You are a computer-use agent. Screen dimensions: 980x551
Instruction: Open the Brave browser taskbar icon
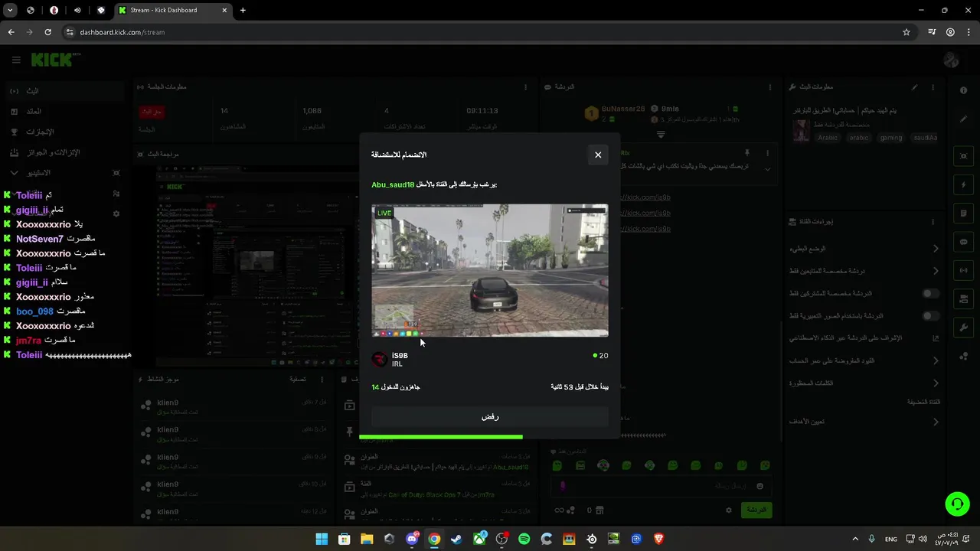[658, 540]
